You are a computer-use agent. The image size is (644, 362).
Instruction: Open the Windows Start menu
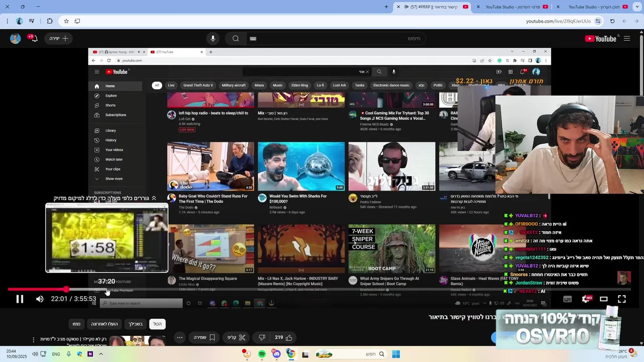click(x=396, y=354)
